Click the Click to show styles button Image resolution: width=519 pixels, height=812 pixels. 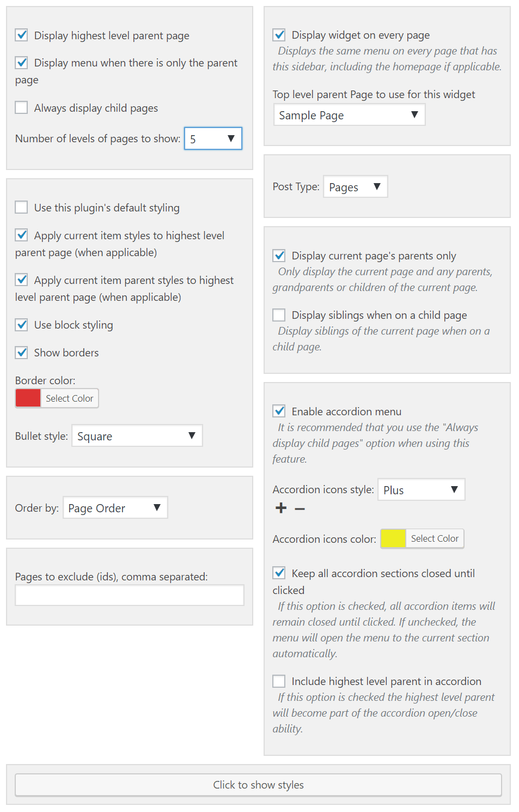tap(259, 785)
